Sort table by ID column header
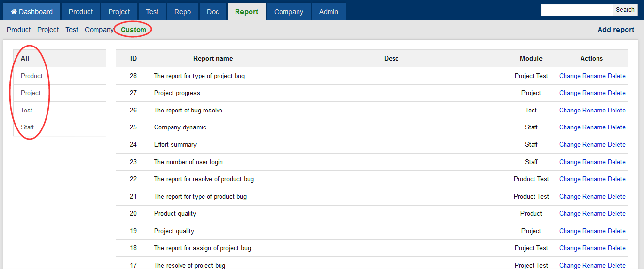 pyautogui.click(x=133, y=58)
